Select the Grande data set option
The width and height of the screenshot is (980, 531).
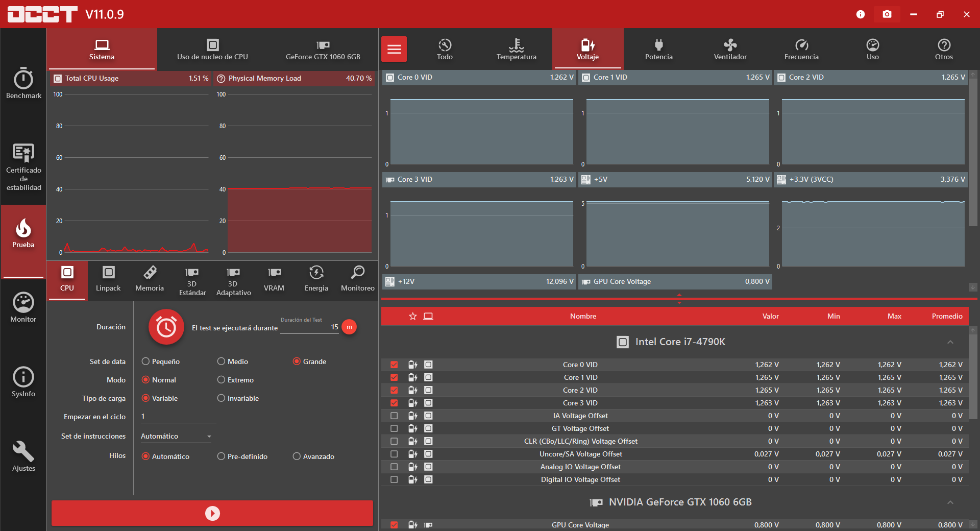coord(309,361)
